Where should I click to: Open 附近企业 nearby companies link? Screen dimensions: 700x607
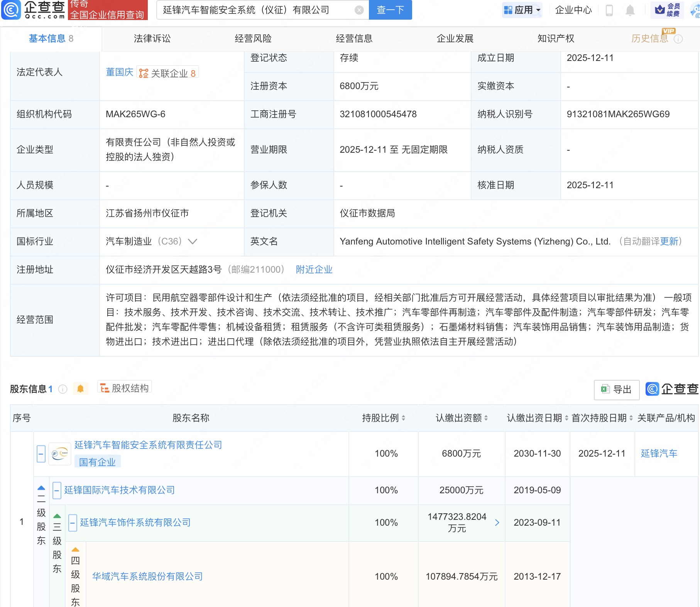pos(314,270)
